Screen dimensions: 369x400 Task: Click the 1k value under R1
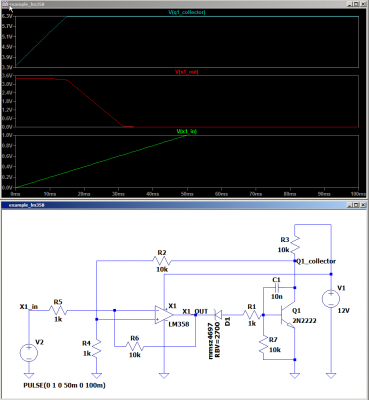(x=252, y=323)
